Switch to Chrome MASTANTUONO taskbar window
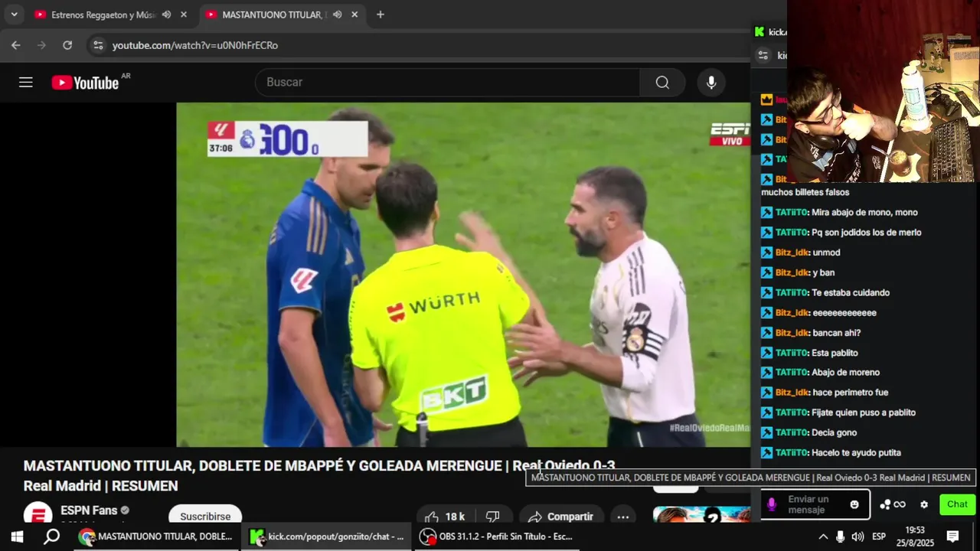The image size is (980, 551). [157, 536]
